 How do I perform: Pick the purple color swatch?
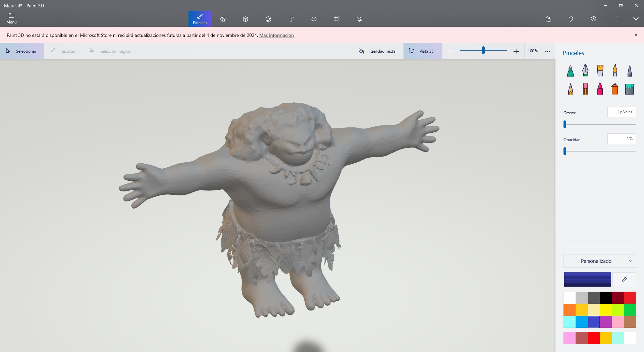pyautogui.click(x=606, y=322)
